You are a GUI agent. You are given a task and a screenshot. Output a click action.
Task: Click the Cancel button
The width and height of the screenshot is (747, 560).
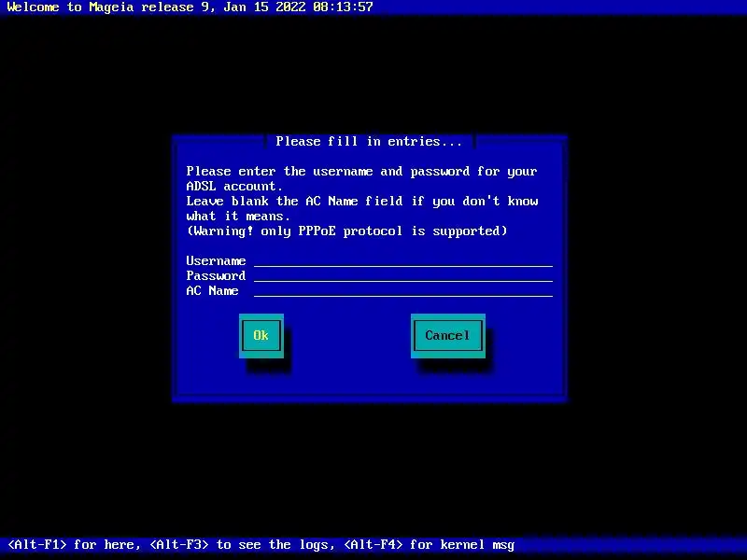448,336
